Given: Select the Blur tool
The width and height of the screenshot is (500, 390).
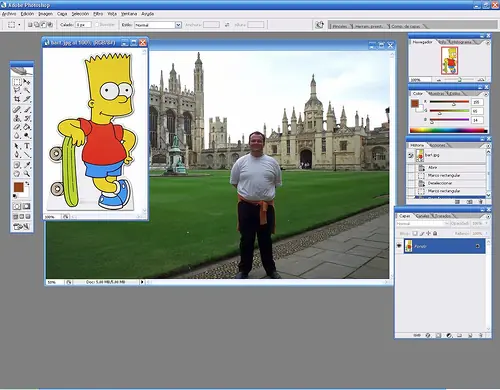Looking at the screenshot, I should [x=17, y=136].
